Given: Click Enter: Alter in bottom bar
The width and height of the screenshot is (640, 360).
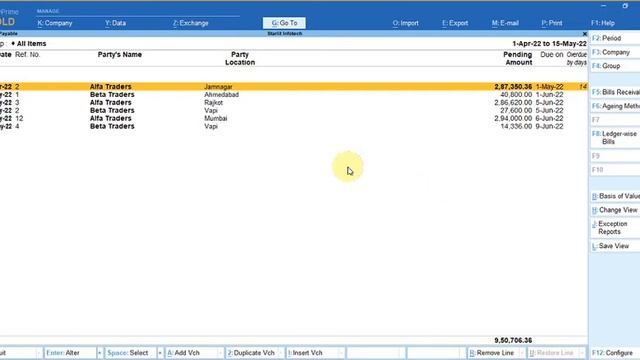Looking at the screenshot, I should 70,353.
